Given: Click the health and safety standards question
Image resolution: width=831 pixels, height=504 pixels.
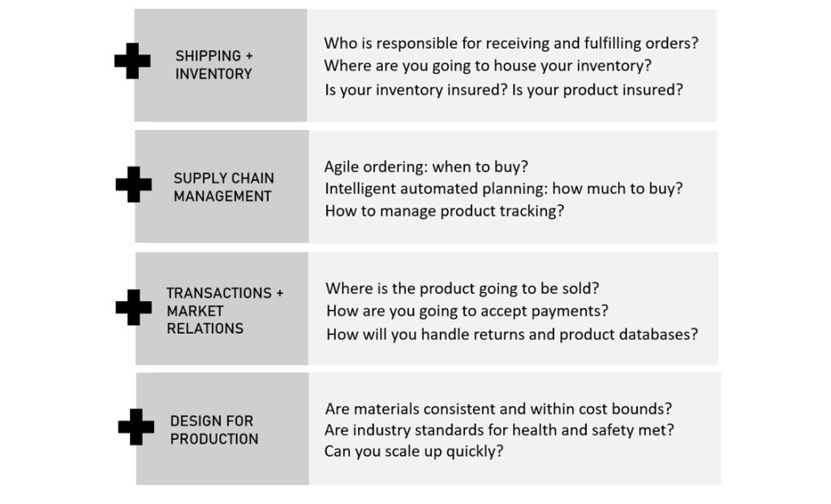Looking at the screenshot, I should pos(499,430).
